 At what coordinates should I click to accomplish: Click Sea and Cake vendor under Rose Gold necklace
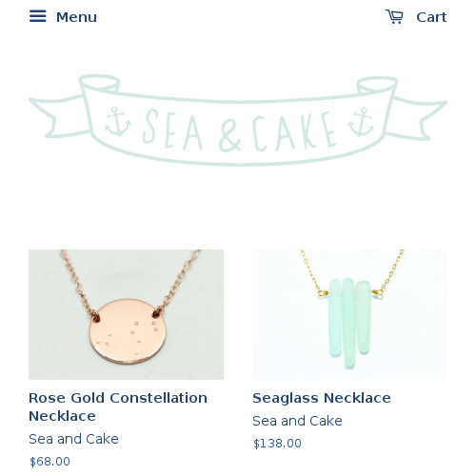click(73, 439)
